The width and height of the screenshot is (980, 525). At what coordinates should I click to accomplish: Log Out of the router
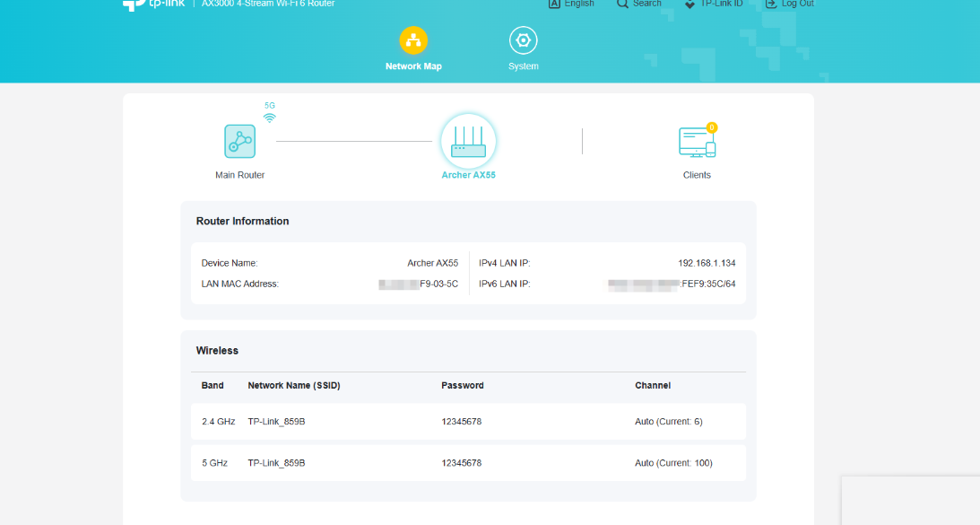point(798,4)
